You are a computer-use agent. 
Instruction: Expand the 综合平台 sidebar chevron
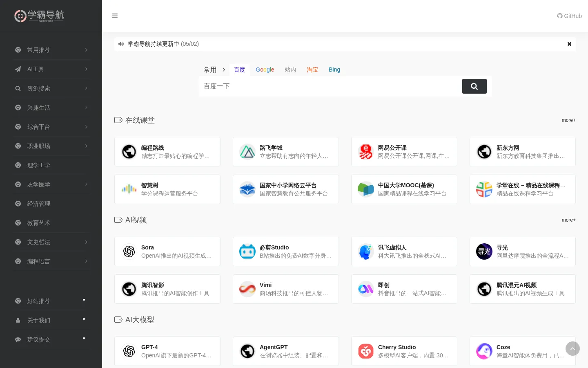click(86, 127)
